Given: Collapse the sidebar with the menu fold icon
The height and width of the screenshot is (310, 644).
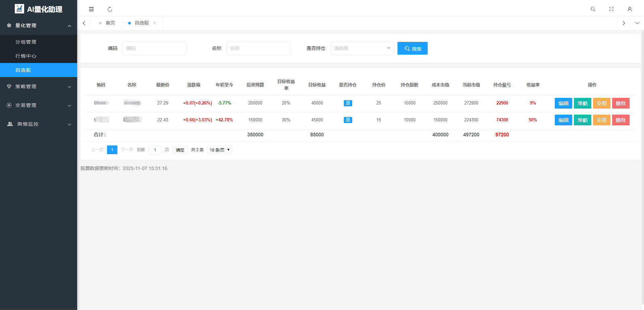Looking at the screenshot, I should pos(91,9).
